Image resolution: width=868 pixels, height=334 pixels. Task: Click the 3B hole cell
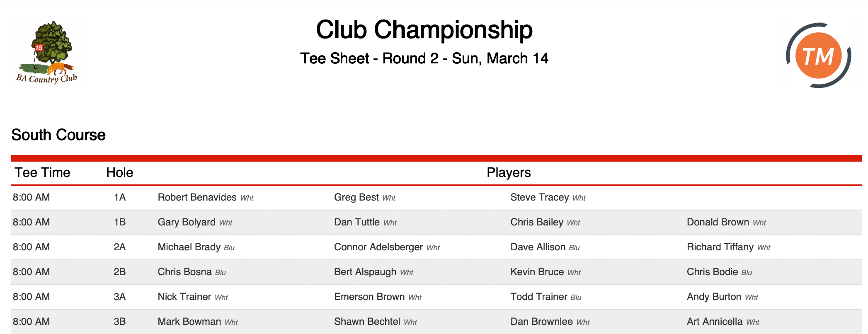coord(120,322)
